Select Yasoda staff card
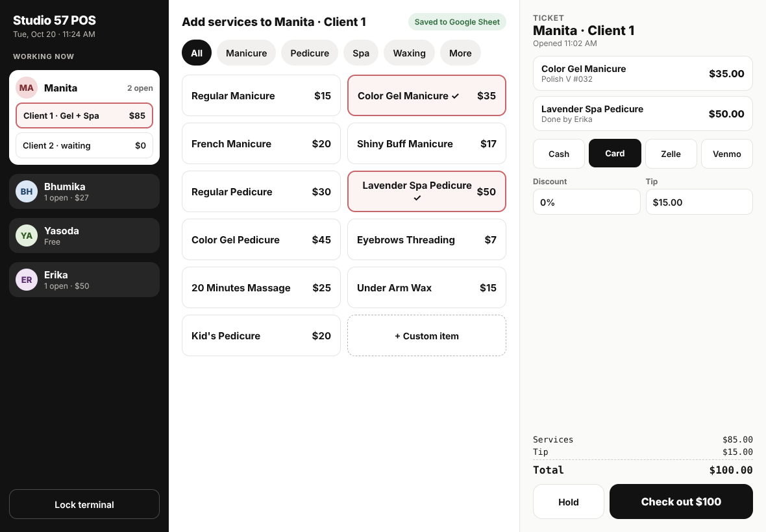766x532 pixels. pyautogui.click(x=84, y=236)
